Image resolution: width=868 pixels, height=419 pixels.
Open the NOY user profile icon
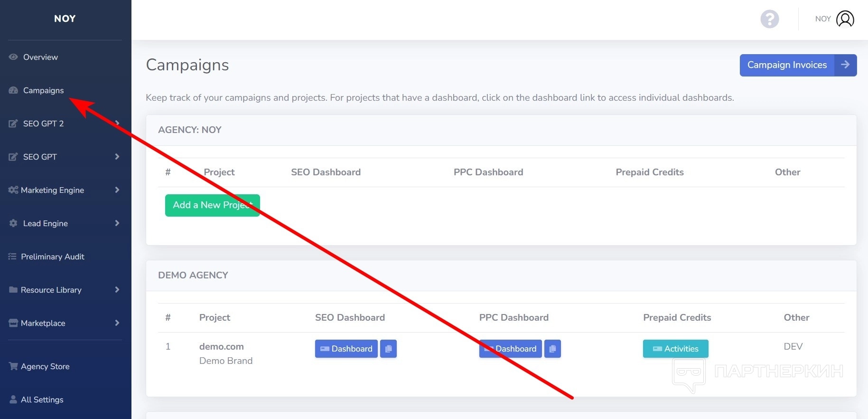pyautogui.click(x=845, y=19)
